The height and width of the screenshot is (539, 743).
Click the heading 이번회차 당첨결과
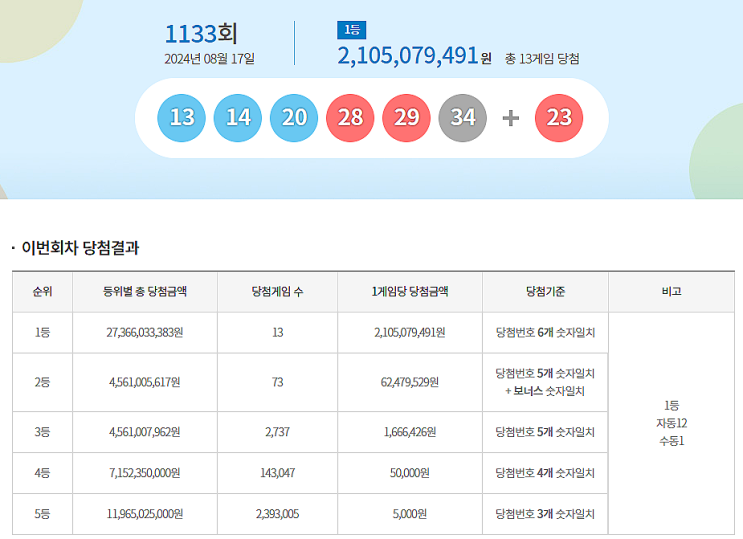point(80,248)
